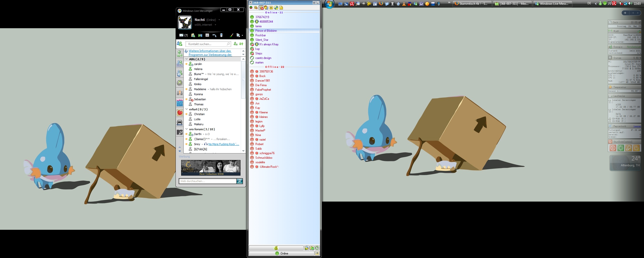Screen dimensions: 644x258
Task: Open the paintbrush color scheme icon
Action: (x=231, y=35)
